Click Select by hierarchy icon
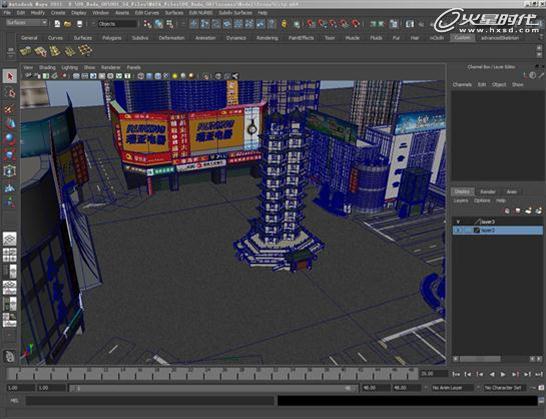 click(x=148, y=24)
